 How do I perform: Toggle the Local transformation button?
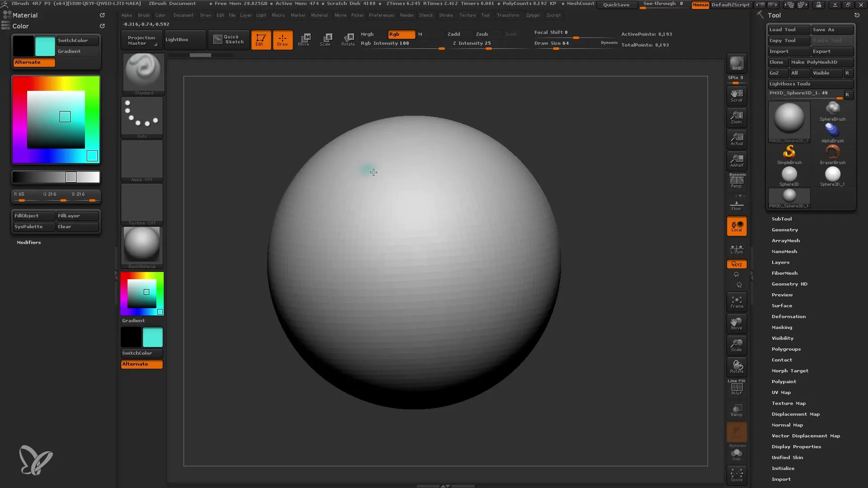[x=736, y=226]
